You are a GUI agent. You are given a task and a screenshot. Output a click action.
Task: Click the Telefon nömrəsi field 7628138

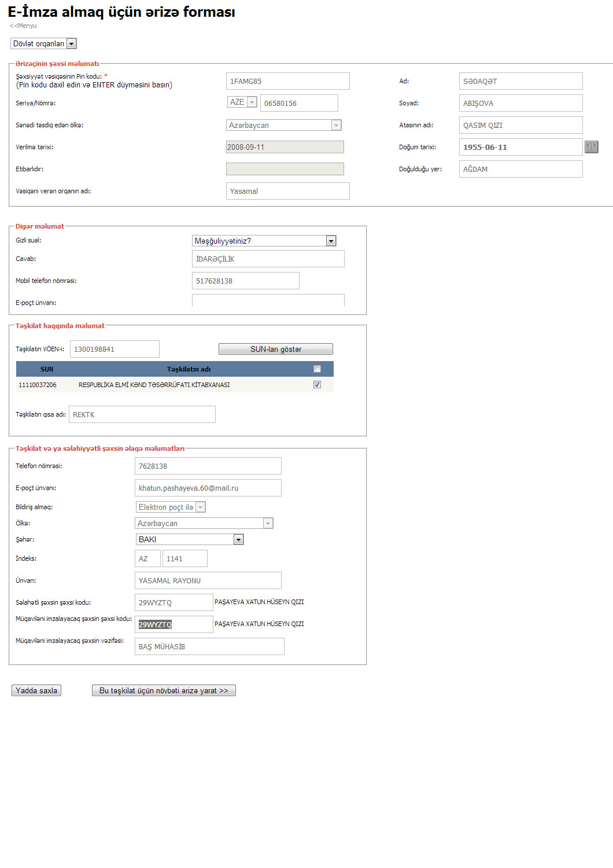pos(208,466)
